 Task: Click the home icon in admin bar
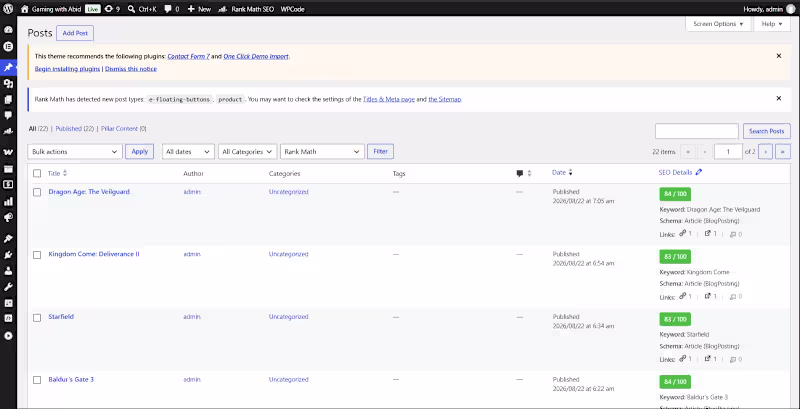(24, 9)
